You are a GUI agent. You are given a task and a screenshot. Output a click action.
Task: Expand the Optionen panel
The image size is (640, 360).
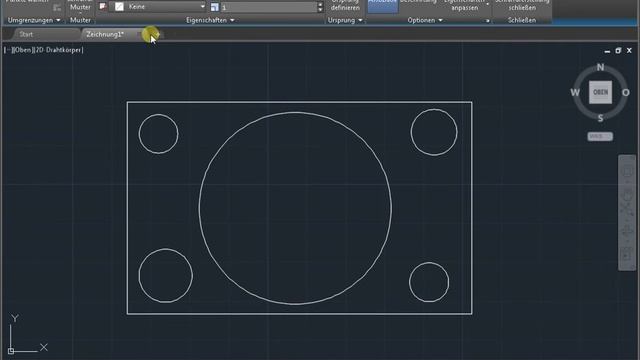(424, 20)
